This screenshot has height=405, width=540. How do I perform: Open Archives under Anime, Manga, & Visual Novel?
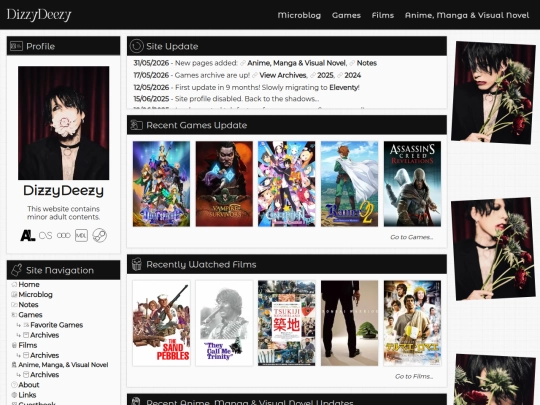[44, 375]
